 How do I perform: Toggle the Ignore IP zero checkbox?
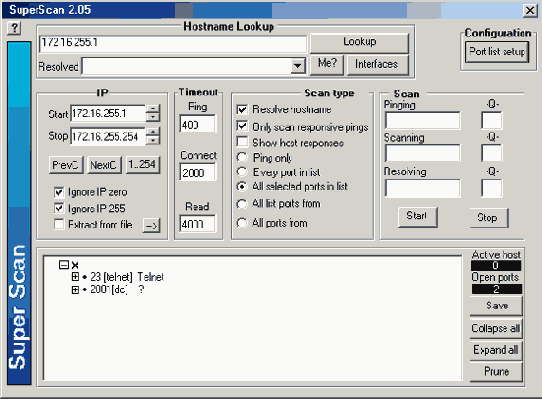[59, 192]
